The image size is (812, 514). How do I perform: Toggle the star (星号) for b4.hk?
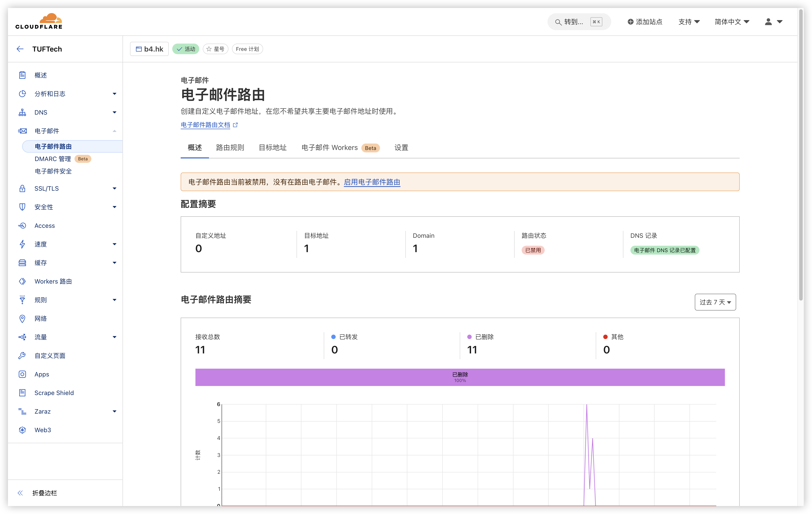(215, 49)
